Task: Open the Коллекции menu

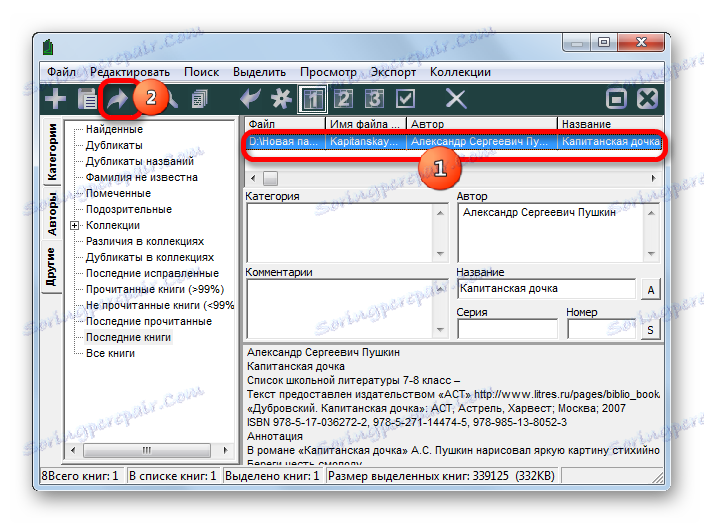Action: pyautogui.click(x=460, y=72)
